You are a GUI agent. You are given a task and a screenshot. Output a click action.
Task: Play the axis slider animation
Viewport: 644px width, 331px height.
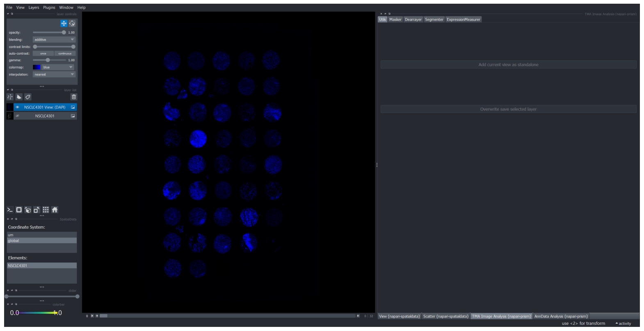(x=92, y=316)
